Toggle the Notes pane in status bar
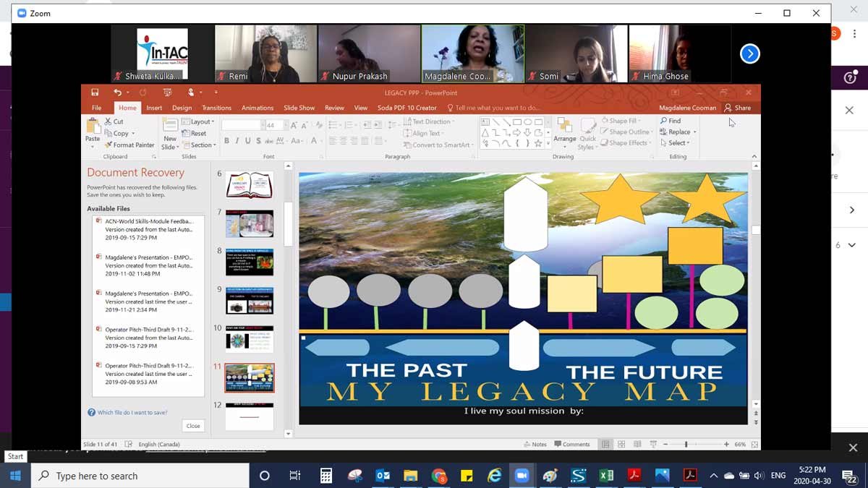This screenshot has height=488, width=868. click(x=535, y=444)
